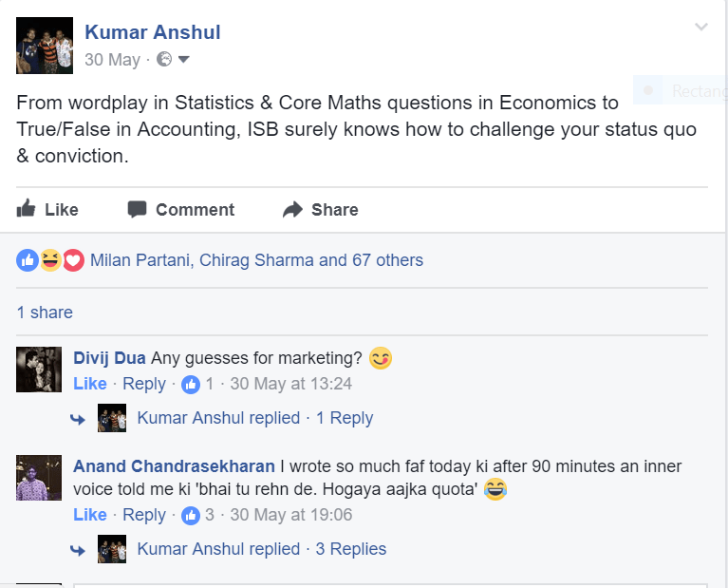Like Anand Chandrasekharan's comment

[x=90, y=515]
